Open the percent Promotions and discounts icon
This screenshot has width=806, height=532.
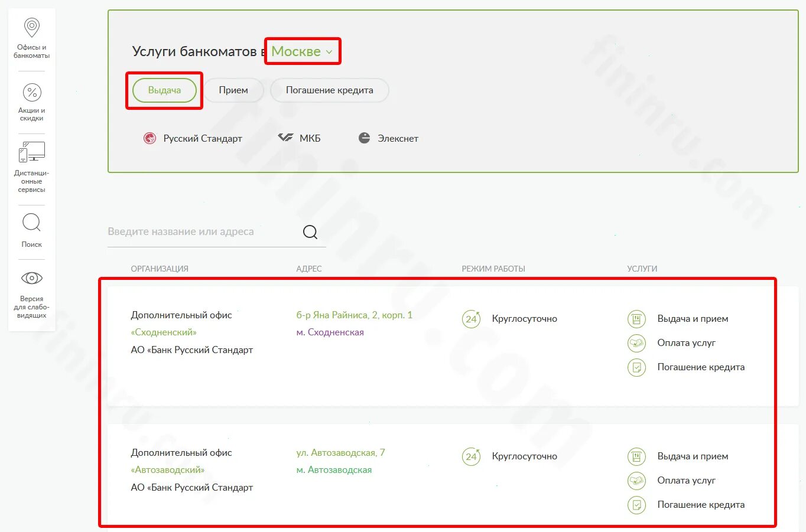point(31,93)
